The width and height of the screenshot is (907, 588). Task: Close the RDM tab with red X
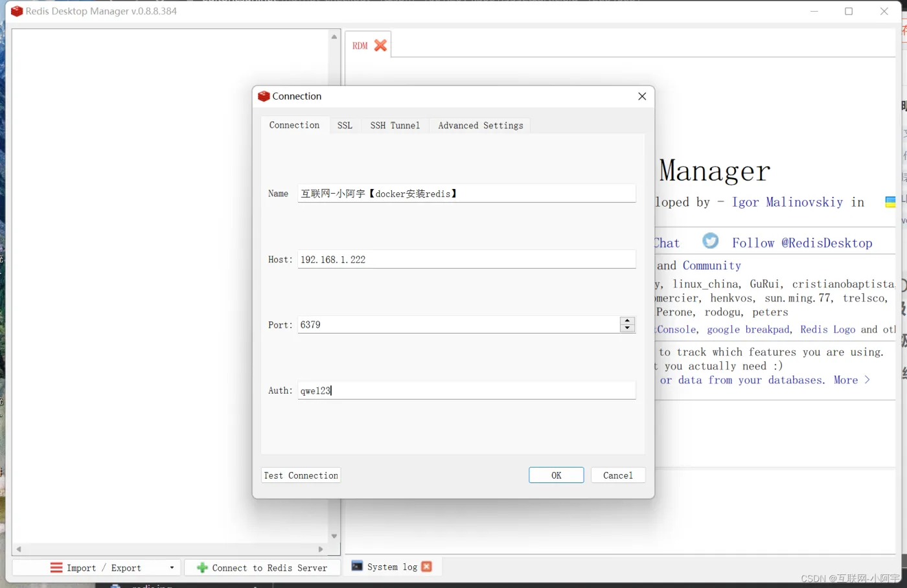(380, 45)
